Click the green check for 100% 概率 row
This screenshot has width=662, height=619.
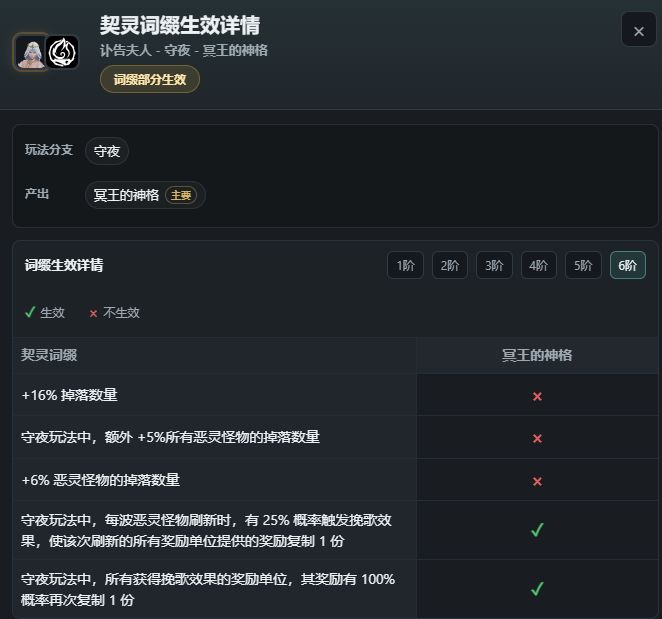(x=537, y=588)
